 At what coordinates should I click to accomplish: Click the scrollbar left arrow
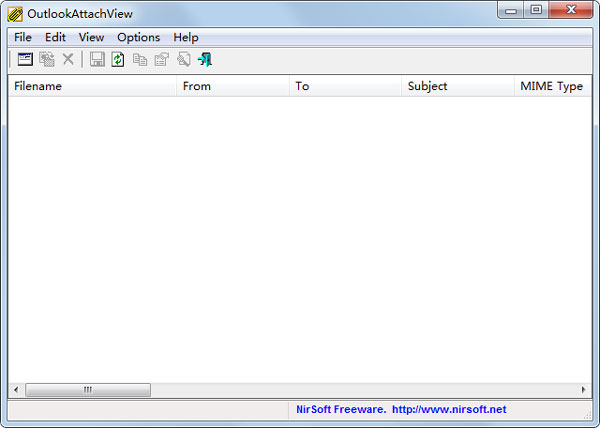[16, 390]
